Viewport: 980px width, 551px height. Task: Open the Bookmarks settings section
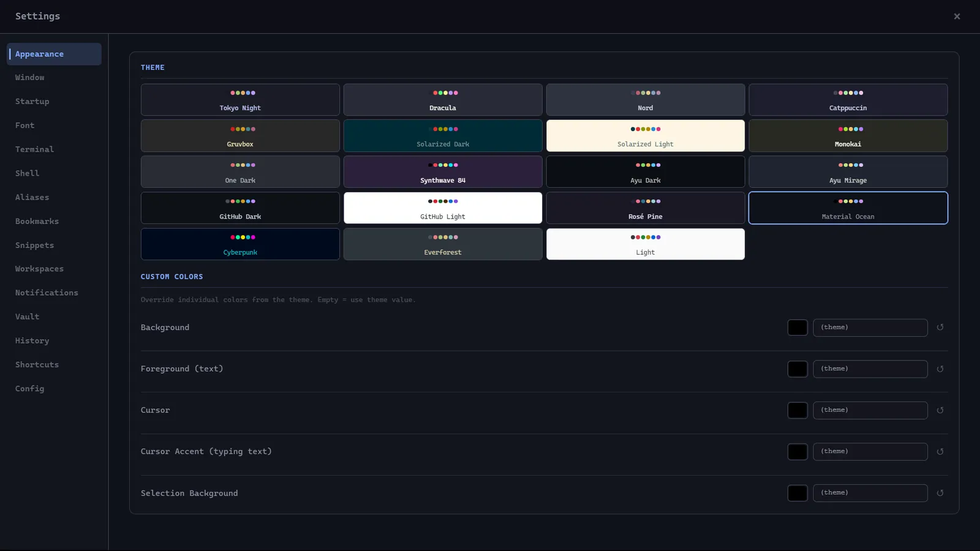coord(54,221)
